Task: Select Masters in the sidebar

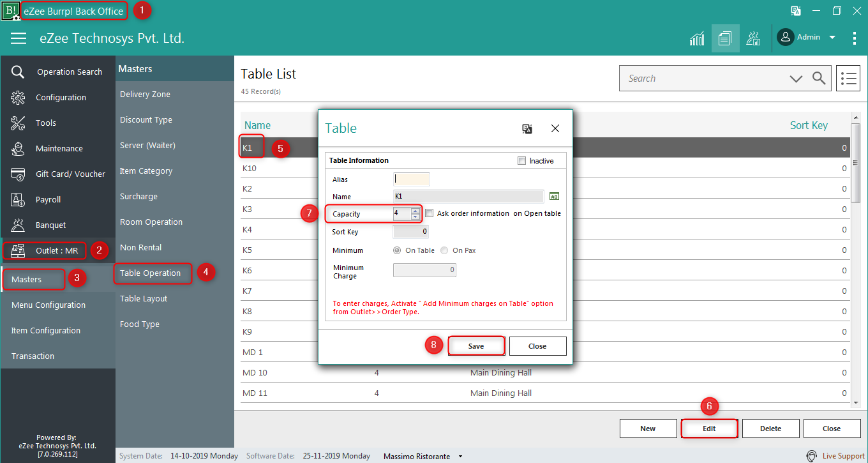Action: click(58, 279)
